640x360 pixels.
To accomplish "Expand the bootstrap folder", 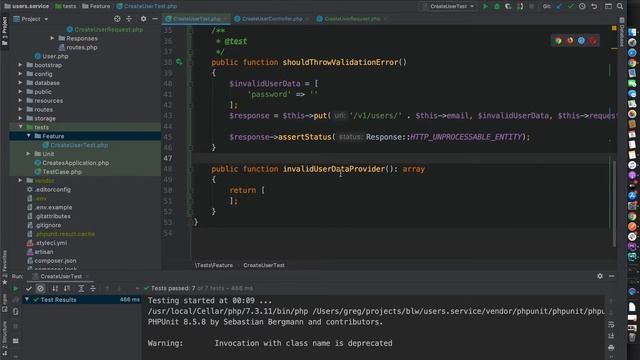I will (x=20, y=65).
